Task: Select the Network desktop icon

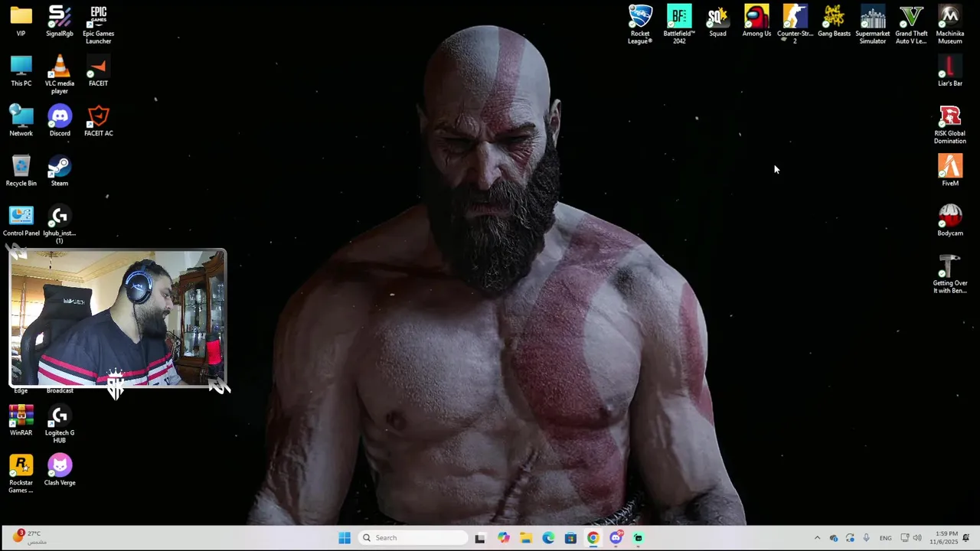Action: [x=21, y=121]
